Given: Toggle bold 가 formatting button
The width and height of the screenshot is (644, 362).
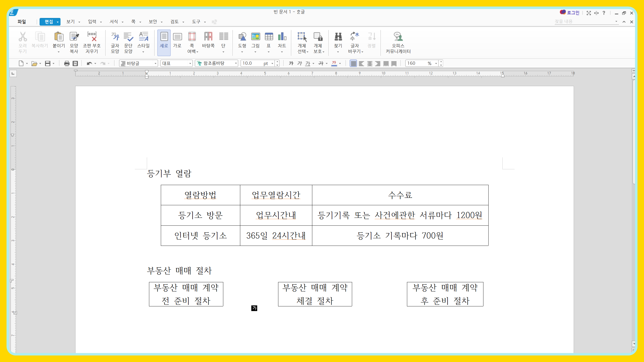Looking at the screenshot, I should pos(291,63).
